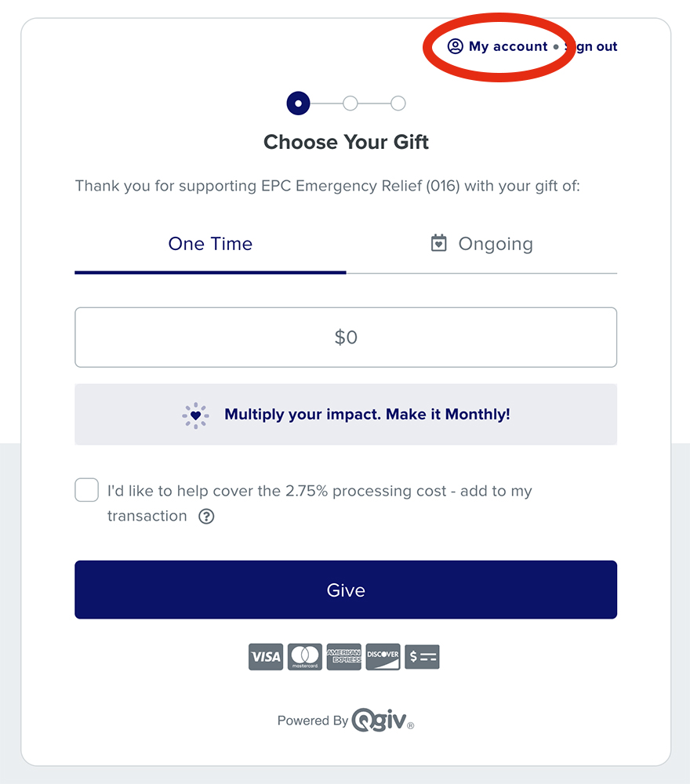Click the first progress step indicator
Viewport: 690px width, 784px height.
(x=299, y=103)
